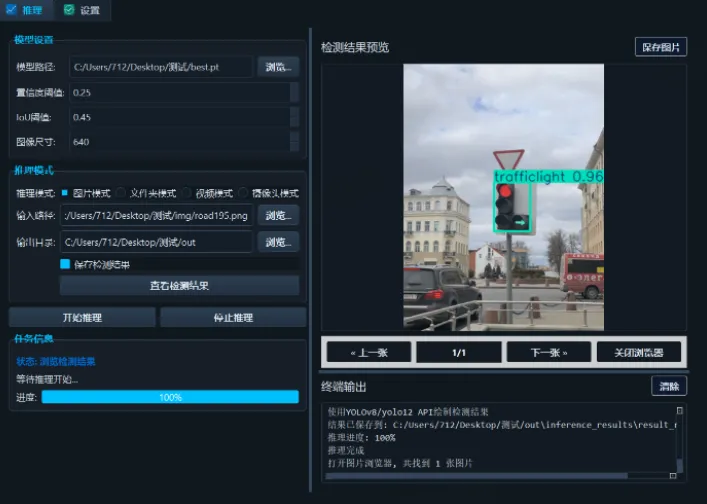The width and height of the screenshot is (707, 504).
Task: Click the 检测结果预览 heading
Action: tap(355, 47)
